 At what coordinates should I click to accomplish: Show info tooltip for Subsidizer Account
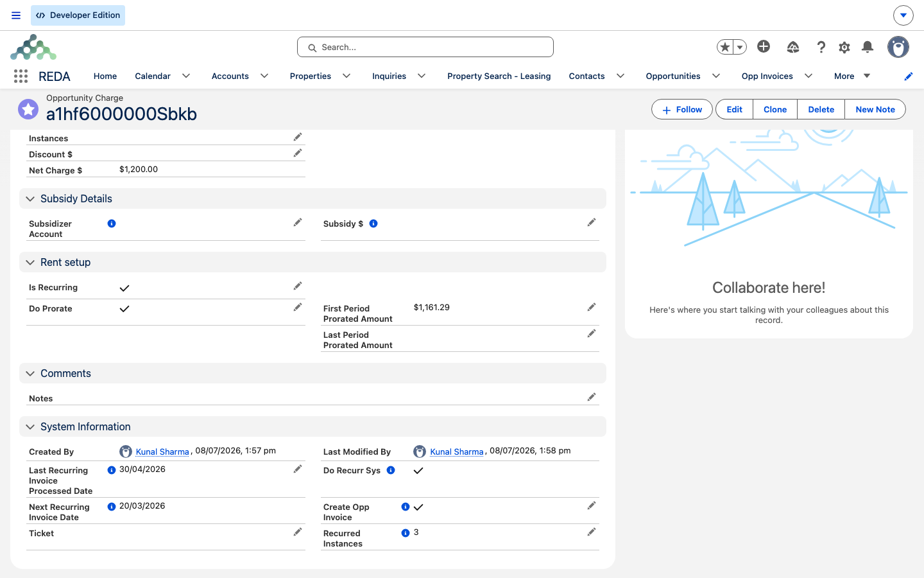[112, 223]
